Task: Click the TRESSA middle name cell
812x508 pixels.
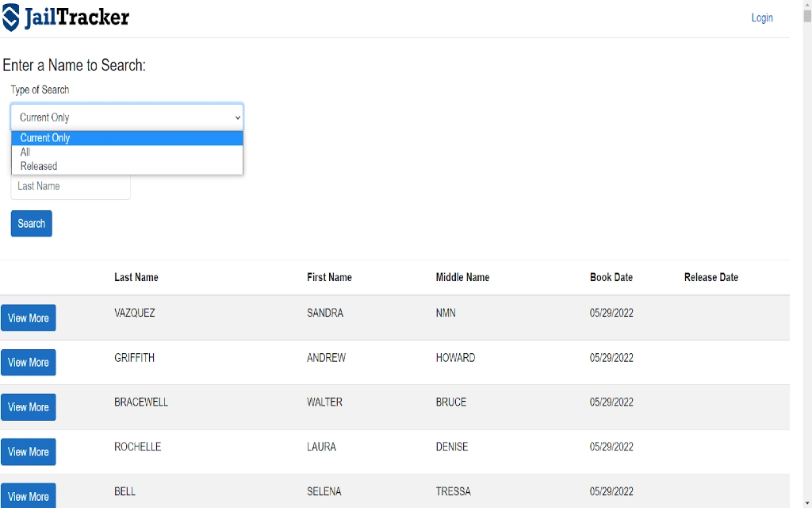Action: pyautogui.click(x=453, y=491)
